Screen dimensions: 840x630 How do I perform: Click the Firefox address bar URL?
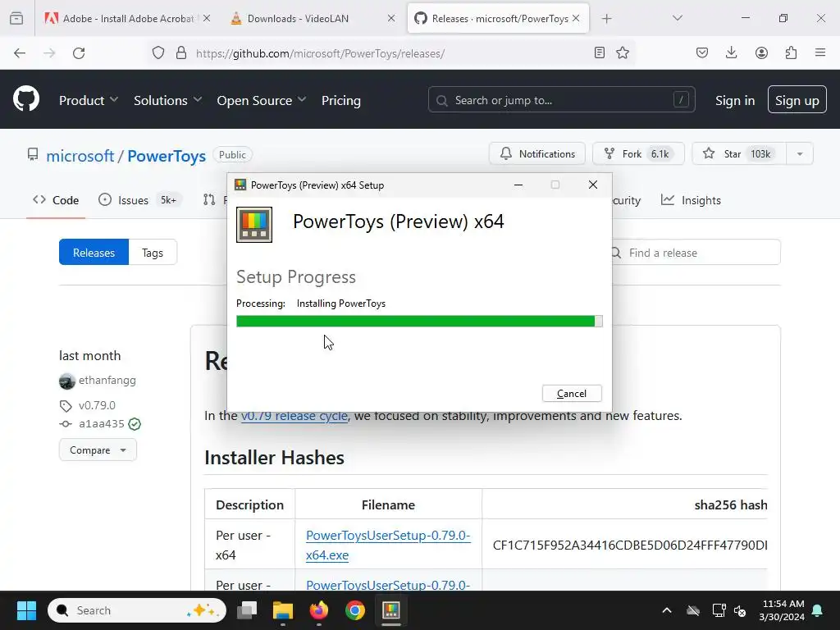(320, 53)
